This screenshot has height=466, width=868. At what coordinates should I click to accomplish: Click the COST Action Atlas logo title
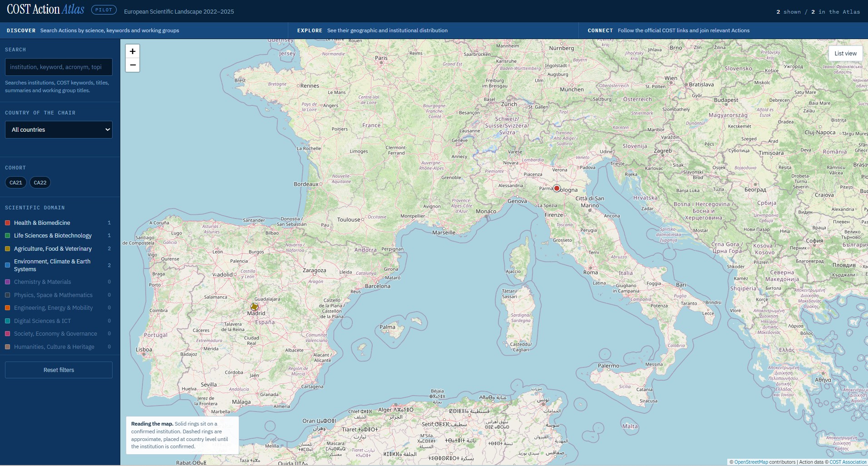45,10
